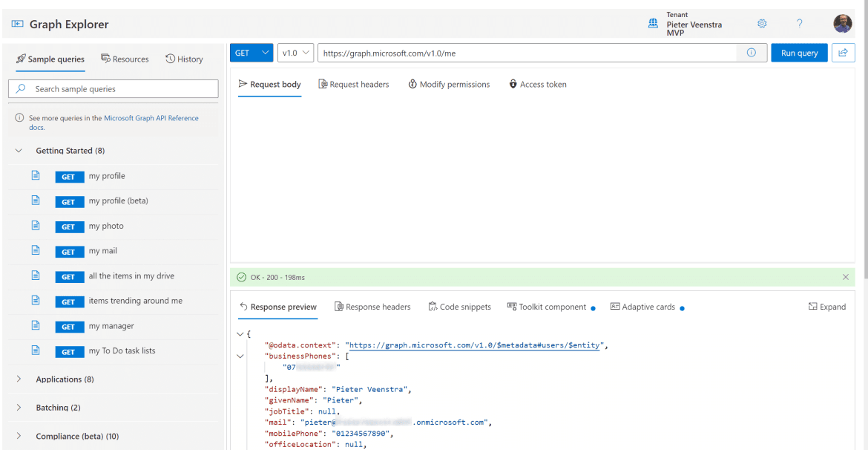Image resolution: width=868 pixels, height=450 pixels.
Task: Collapse the Getting Started (8) group
Action: coord(19,150)
